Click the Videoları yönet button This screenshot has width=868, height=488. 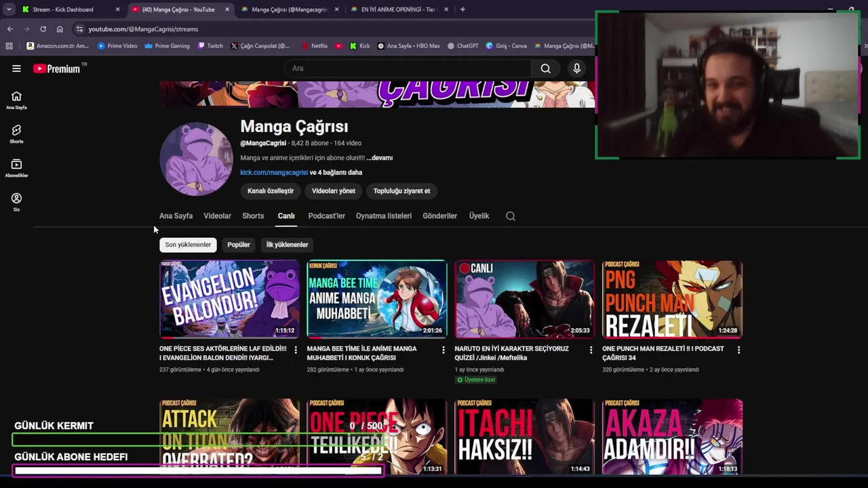(333, 191)
